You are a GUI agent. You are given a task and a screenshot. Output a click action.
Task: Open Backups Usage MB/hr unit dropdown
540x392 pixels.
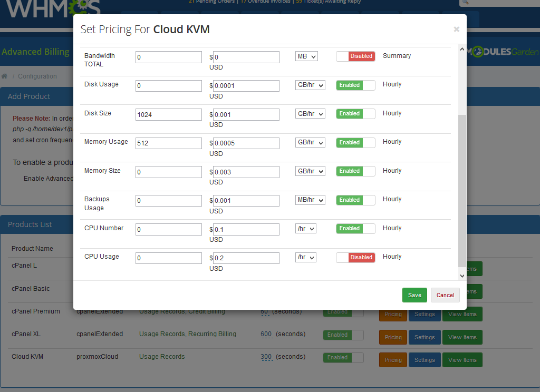click(x=310, y=200)
